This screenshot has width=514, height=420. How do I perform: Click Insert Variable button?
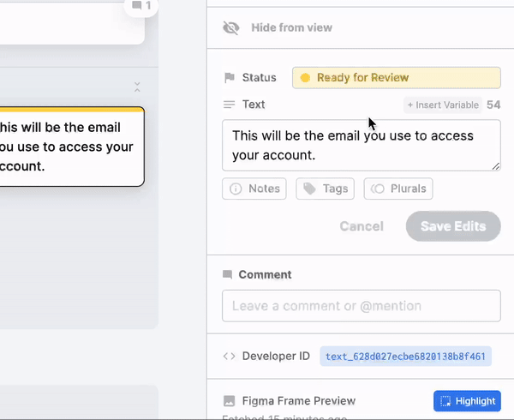[442, 105]
